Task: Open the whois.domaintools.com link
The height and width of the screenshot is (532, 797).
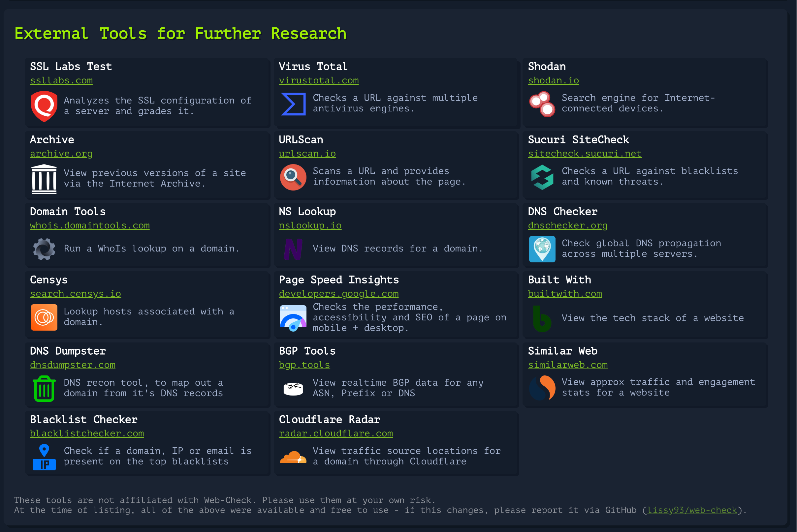Action: click(90, 226)
